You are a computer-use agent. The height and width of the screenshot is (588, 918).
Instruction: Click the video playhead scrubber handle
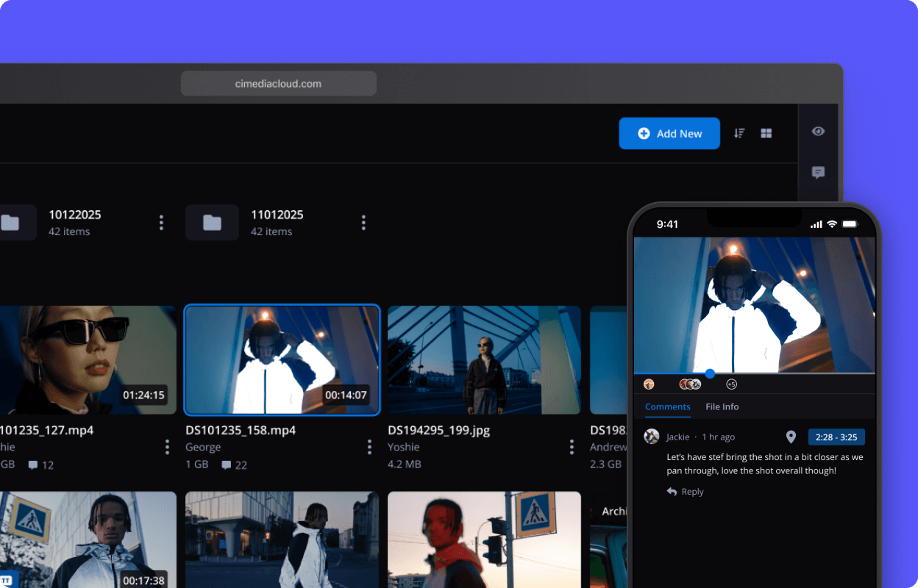point(710,374)
